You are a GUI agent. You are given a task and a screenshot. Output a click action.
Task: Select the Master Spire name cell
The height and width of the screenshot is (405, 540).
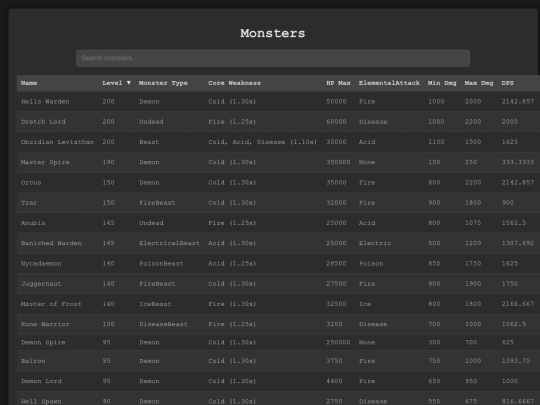[x=45, y=162]
